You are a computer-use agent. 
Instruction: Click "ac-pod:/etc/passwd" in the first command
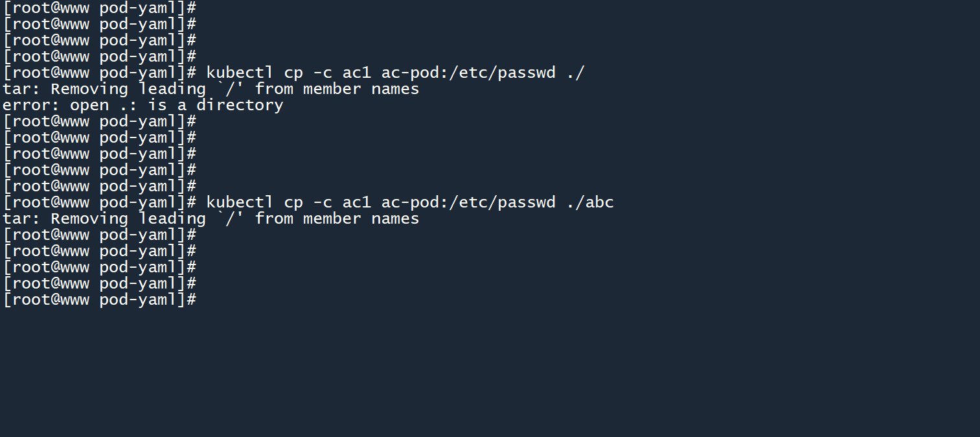468,73
